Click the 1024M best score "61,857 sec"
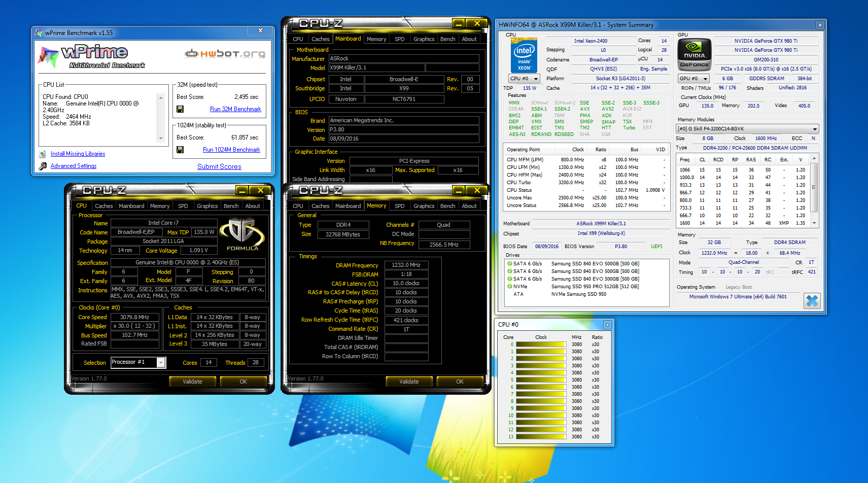This screenshot has width=868, height=483. [x=245, y=137]
